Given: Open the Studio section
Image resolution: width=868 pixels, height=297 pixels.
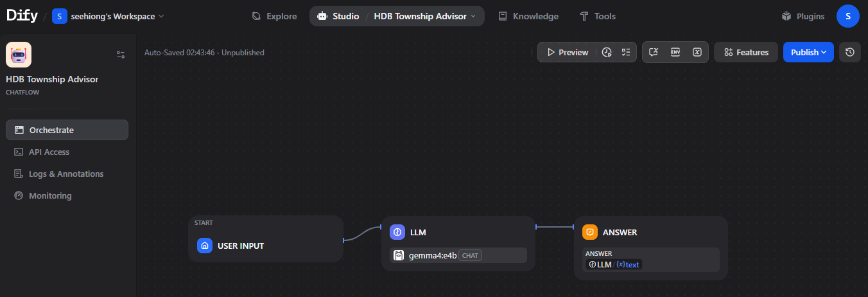Looking at the screenshot, I should click(338, 16).
